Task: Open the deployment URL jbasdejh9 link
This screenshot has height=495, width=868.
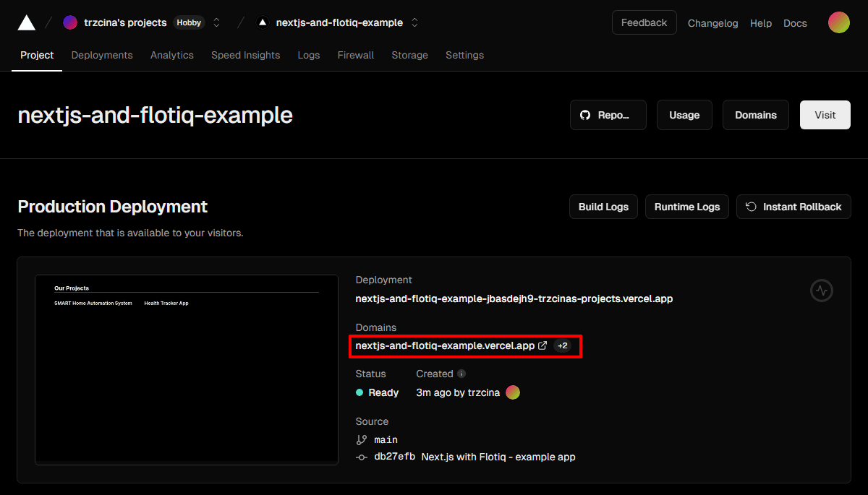Action: point(514,298)
